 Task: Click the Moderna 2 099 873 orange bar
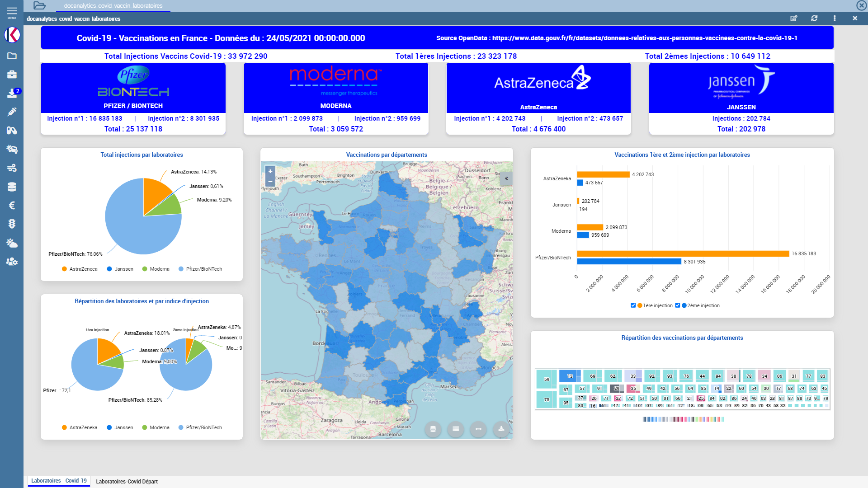coord(590,227)
